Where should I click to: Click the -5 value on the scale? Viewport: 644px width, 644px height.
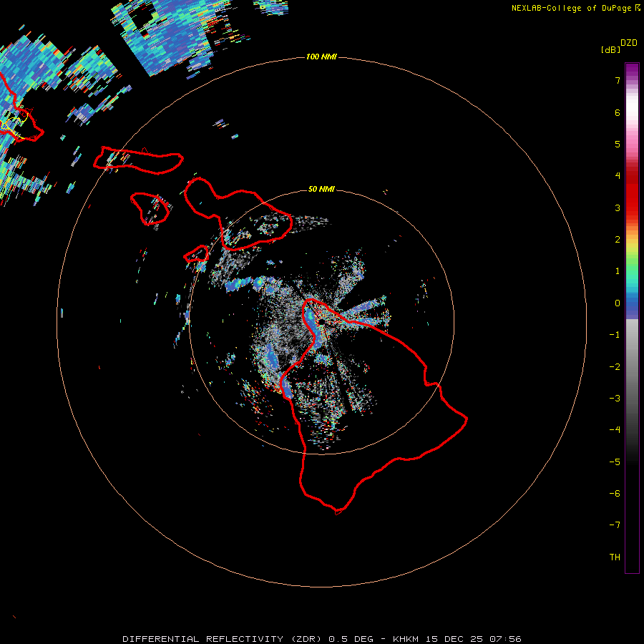click(615, 462)
